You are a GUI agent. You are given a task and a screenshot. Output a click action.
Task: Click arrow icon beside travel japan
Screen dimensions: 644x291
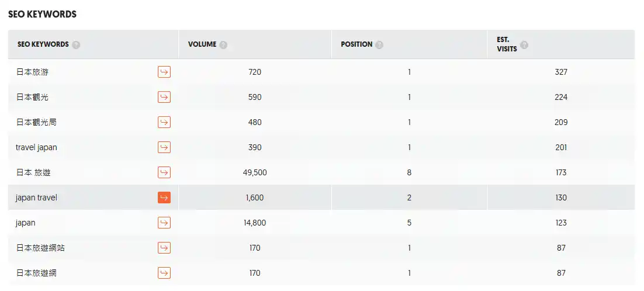point(164,147)
